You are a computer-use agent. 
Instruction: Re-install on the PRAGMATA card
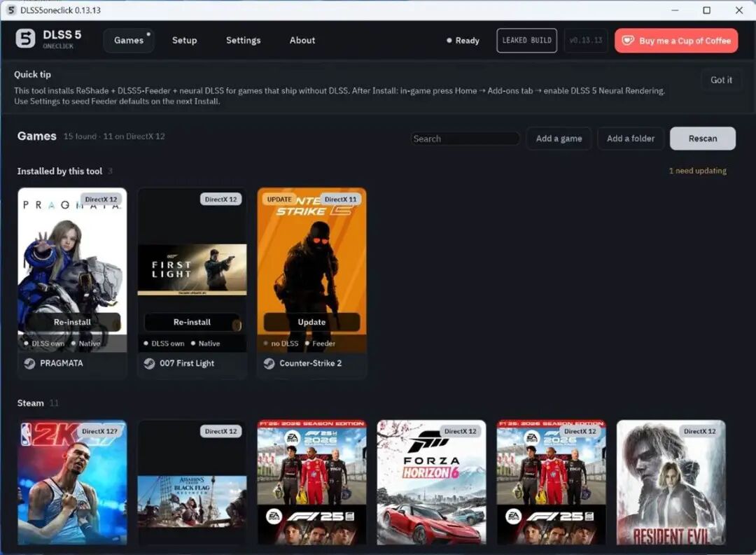[x=72, y=322]
